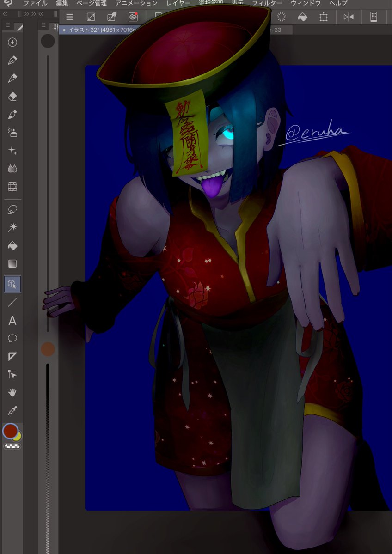Click the smartphone device icon in command bar
The height and width of the screenshot is (554, 392).
click(374, 17)
